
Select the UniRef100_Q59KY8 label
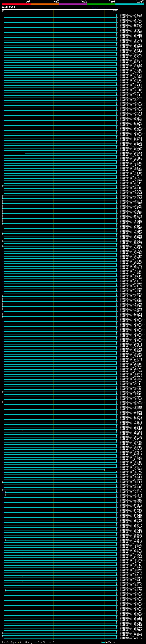(x=131, y=572)
